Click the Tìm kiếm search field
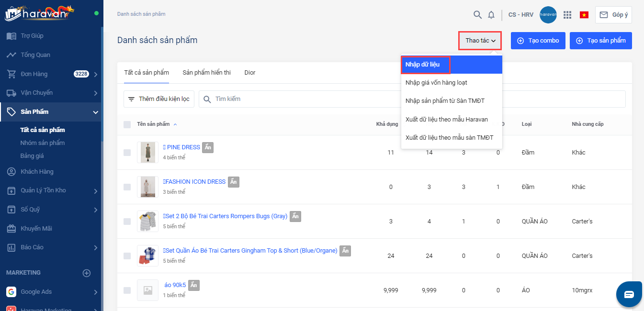 pyautogui.click(x=297, y=99)
